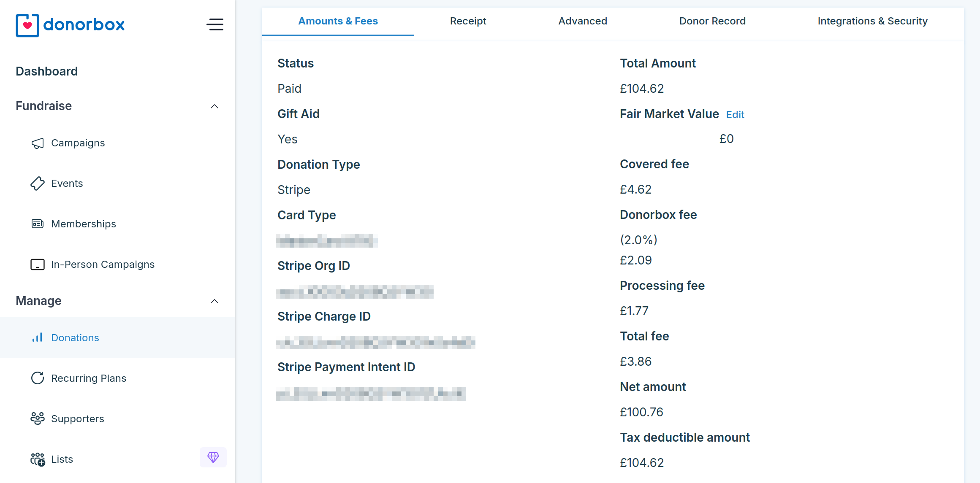Viewport: 980px width, 483px height.
Task: Click the Lists add-person icon
Action: click(38, 459)
